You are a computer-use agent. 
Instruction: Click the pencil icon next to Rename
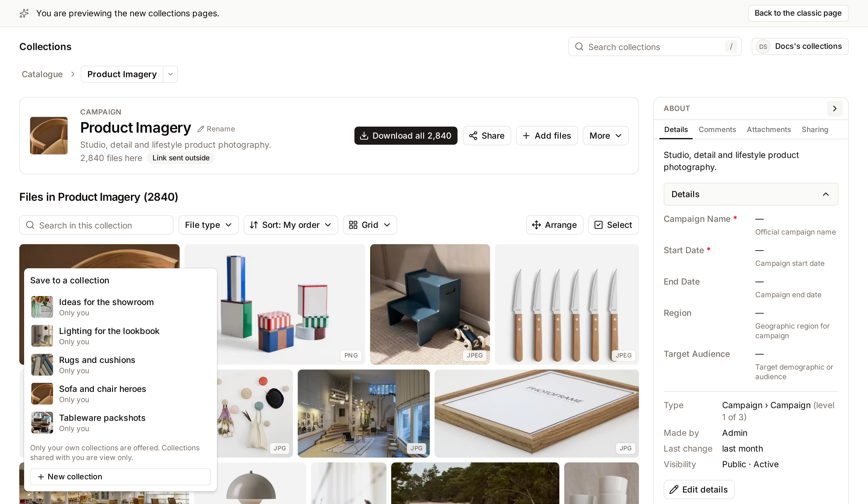click(200, 129)
